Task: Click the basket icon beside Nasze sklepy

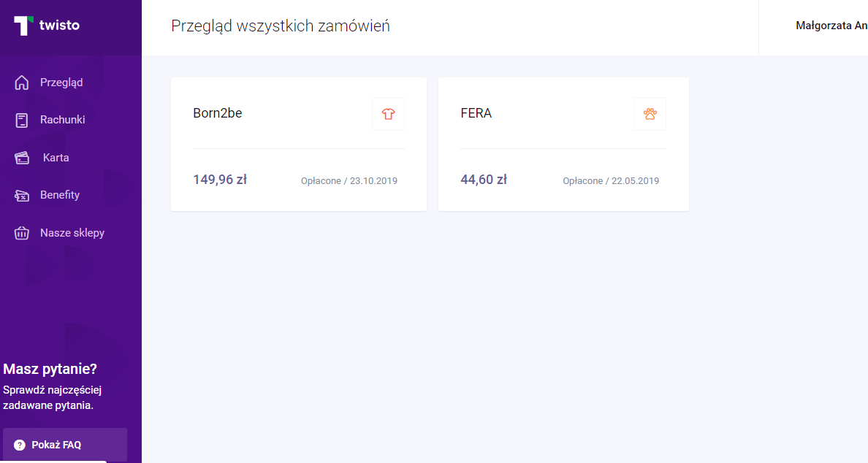Action: click(x=22, y=233)
